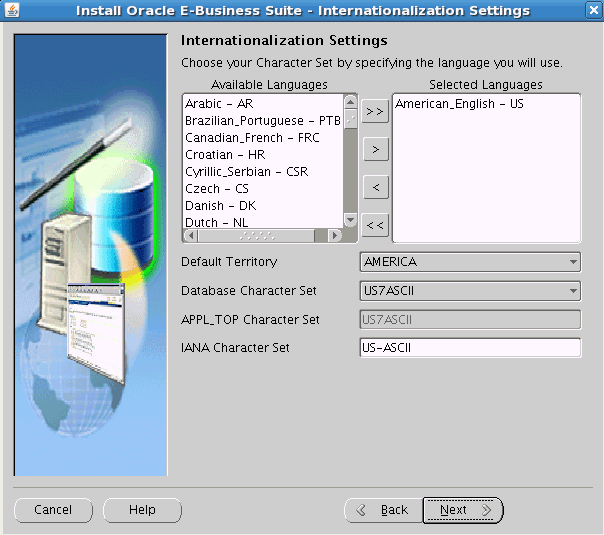Open Help for this installer page
604x535 pixels.
tap(142, 510)
